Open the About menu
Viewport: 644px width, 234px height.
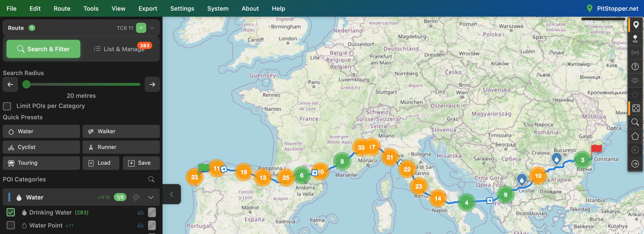click(x=250, y=9)
